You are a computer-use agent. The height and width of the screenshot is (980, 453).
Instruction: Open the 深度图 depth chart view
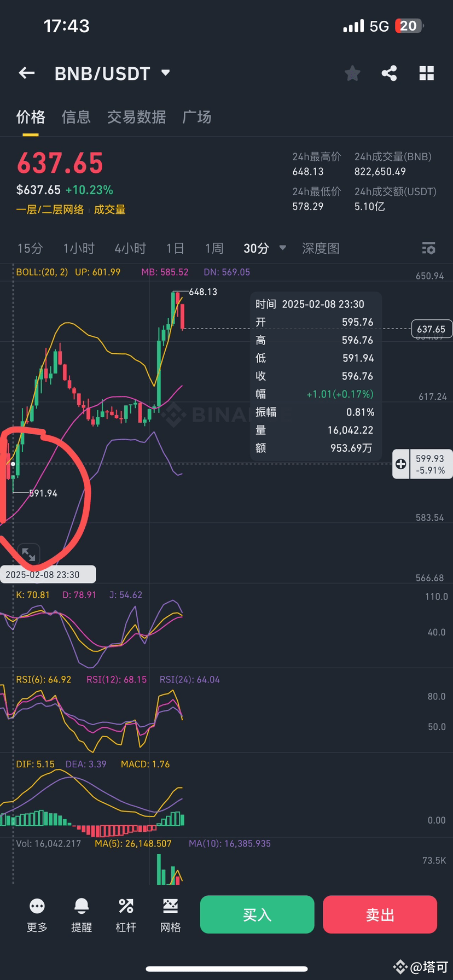(321, 248)
